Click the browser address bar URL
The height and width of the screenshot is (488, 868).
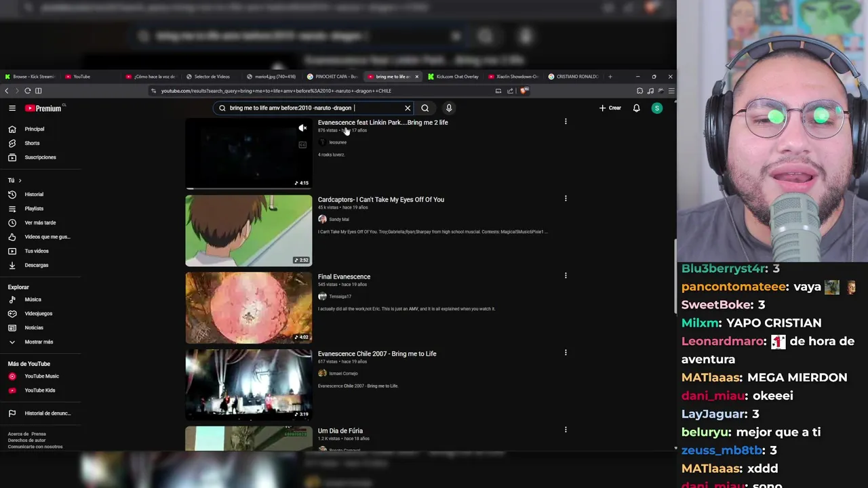click(276, 91)
